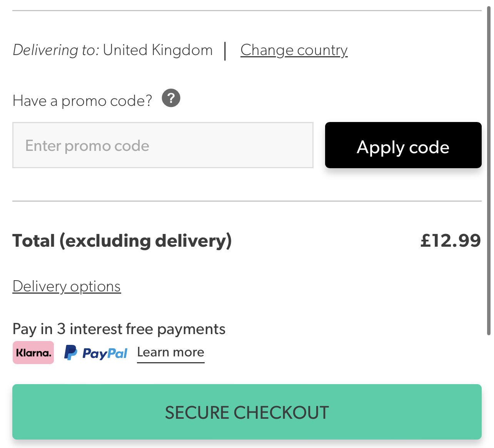Click the Enter promo code field

click(x=163, y=145)
